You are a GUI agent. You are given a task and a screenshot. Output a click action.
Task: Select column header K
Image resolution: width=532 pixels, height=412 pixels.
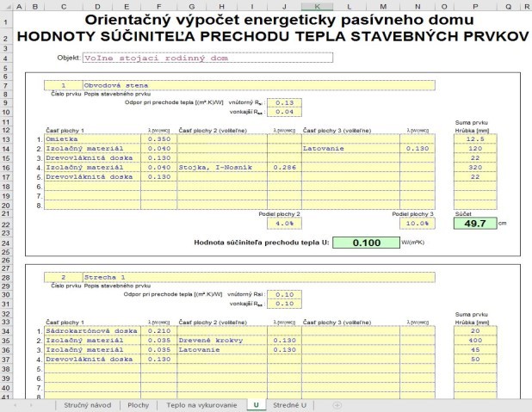(x=315, y=7)
